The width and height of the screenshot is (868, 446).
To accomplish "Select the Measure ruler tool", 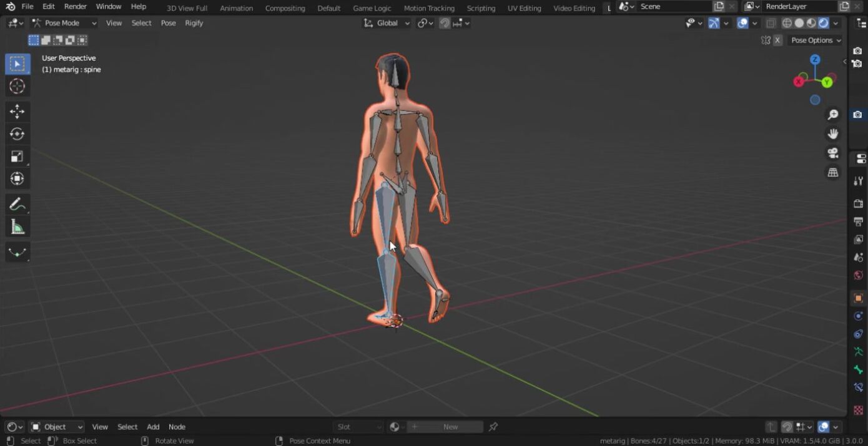I will [17, 227].
